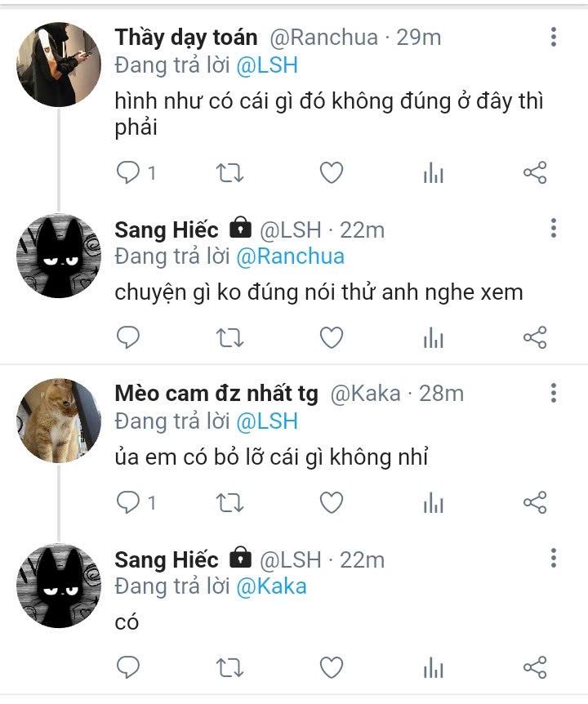View analytics for Mèo cam's tweet

click(x=433, y=502)
